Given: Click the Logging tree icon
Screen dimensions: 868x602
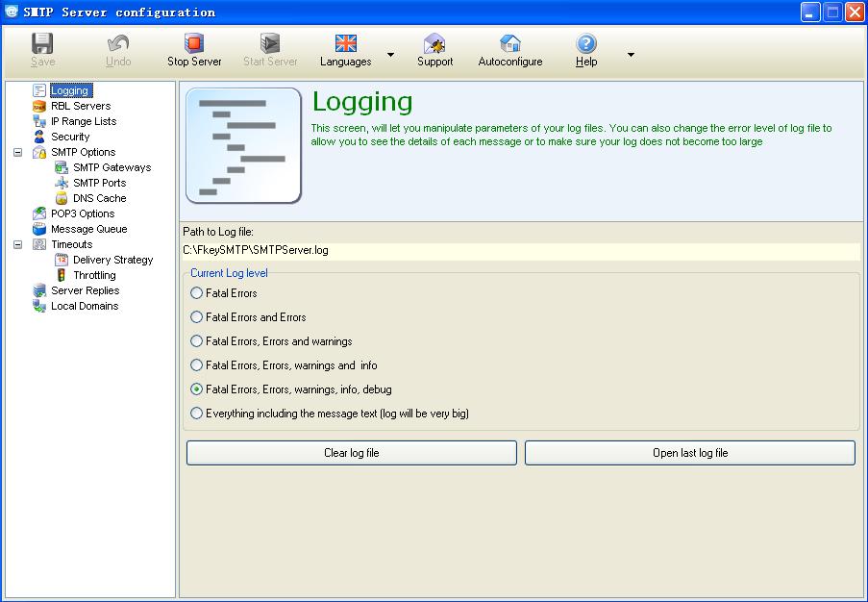Looking at the screenshot, I should (38, 90).
